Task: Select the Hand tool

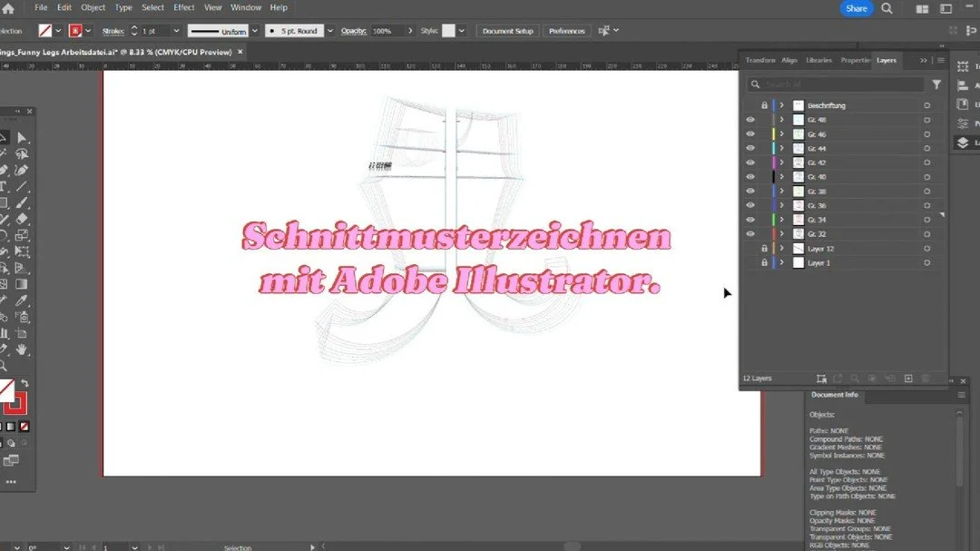Action: [x=22, y=349]
